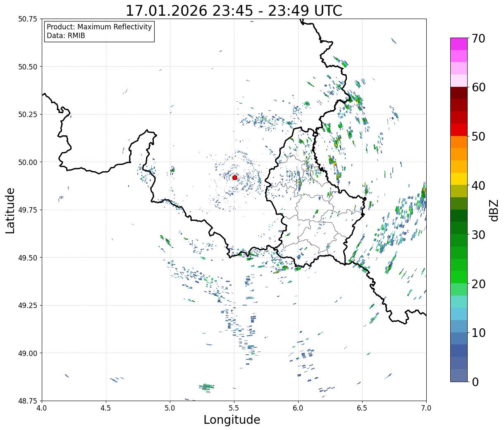Click the colorbar tick label 50

(478, 136)
